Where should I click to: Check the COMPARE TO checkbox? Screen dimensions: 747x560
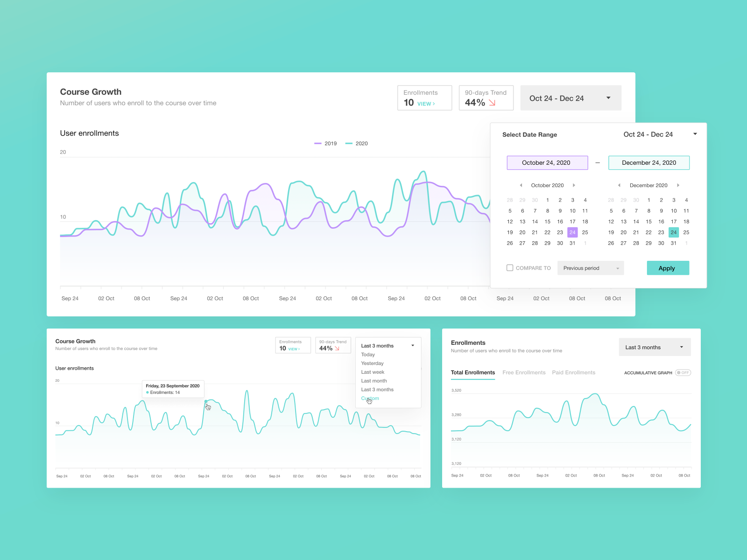510,268
